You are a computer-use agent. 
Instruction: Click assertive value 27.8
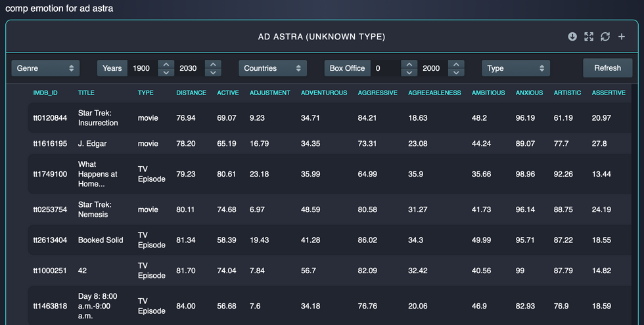tap(599, 144)
